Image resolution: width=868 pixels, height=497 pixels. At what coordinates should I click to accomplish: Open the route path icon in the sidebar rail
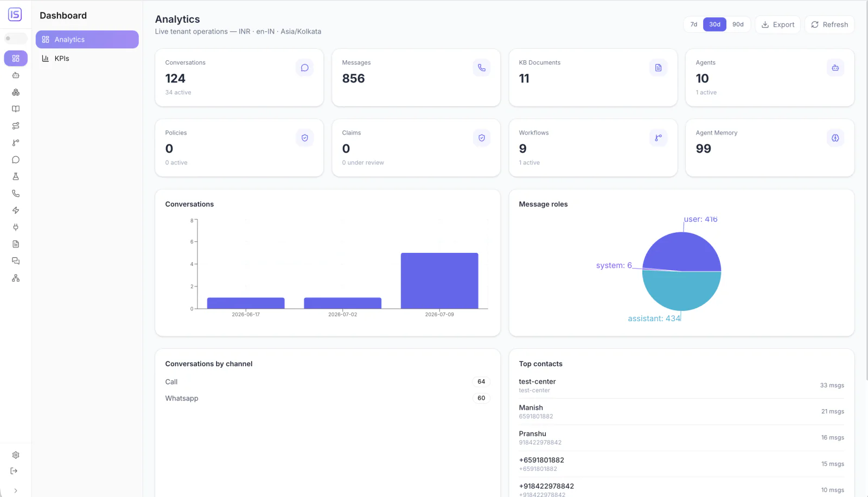pos(16,126)
